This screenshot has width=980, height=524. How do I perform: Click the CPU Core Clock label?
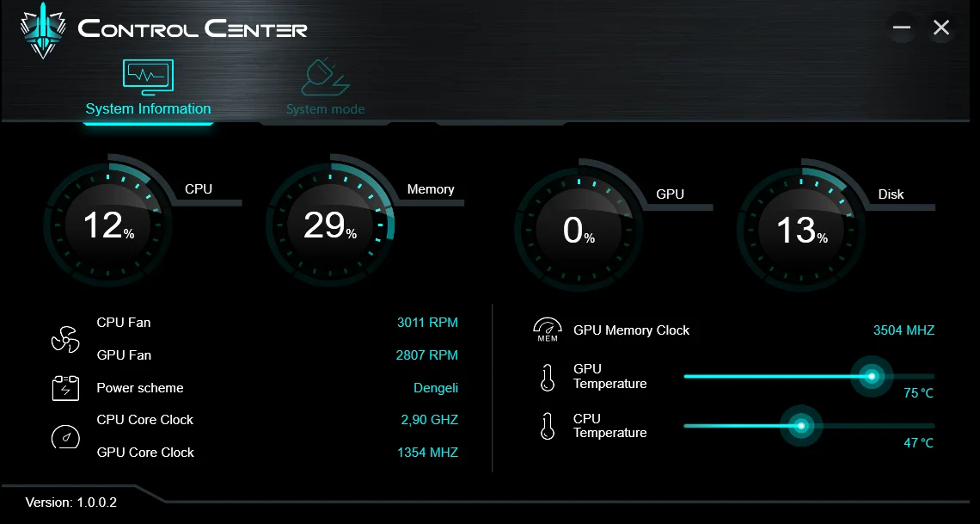coord(145,420)
